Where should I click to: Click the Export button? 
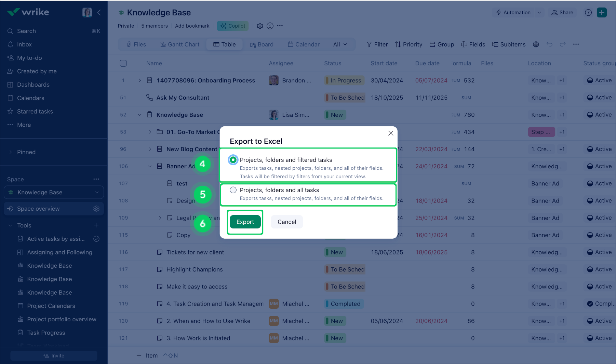point(245,222)
